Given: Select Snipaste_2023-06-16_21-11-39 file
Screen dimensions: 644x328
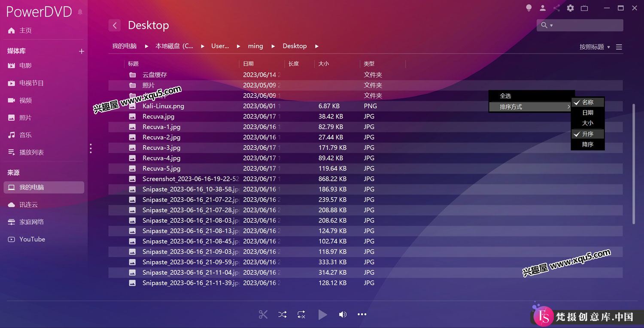Looking at the screenshot, I should coord(365,283).
